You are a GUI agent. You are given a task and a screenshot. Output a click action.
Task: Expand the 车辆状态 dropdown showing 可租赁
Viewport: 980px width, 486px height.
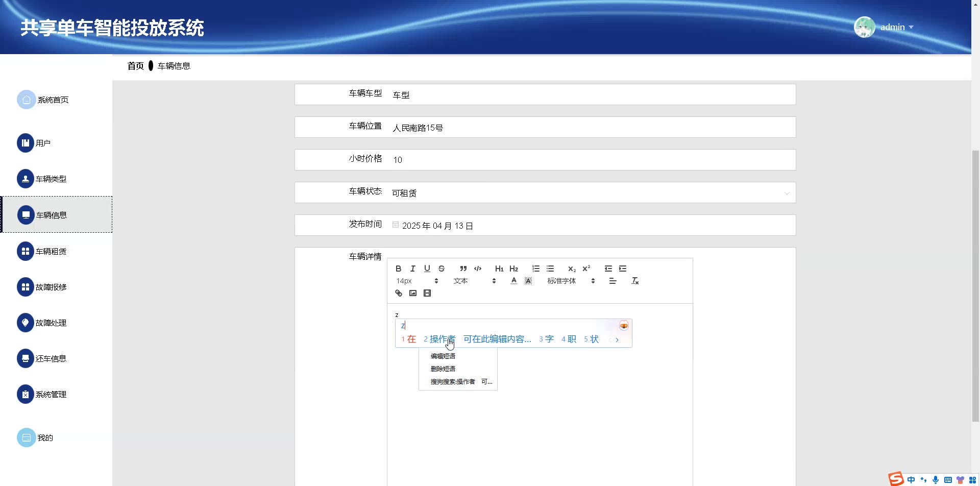coord(591,193)
